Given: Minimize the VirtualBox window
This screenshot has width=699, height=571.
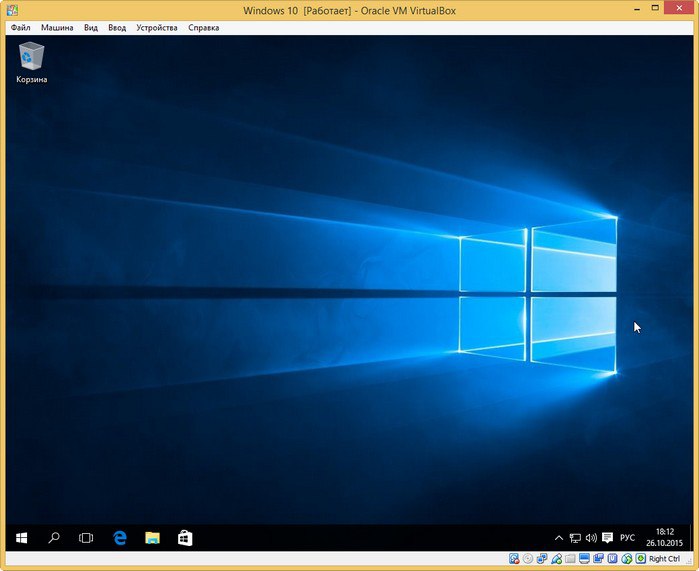Looking at the screenshot, I should pos(637,8).
